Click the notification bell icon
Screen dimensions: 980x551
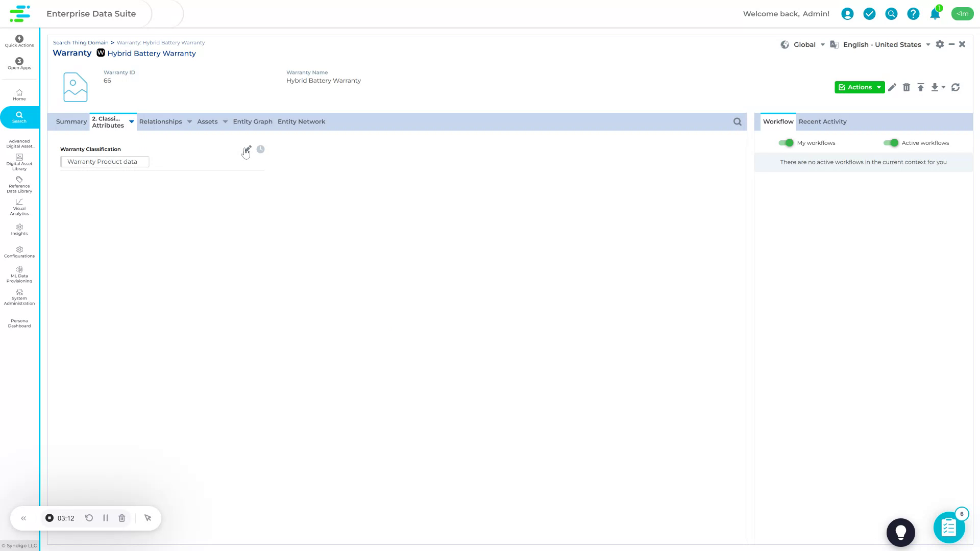[x=935, y=14]
